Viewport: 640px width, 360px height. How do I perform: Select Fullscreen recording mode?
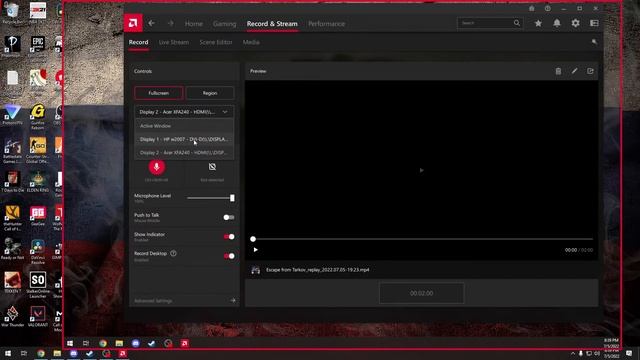159,93
